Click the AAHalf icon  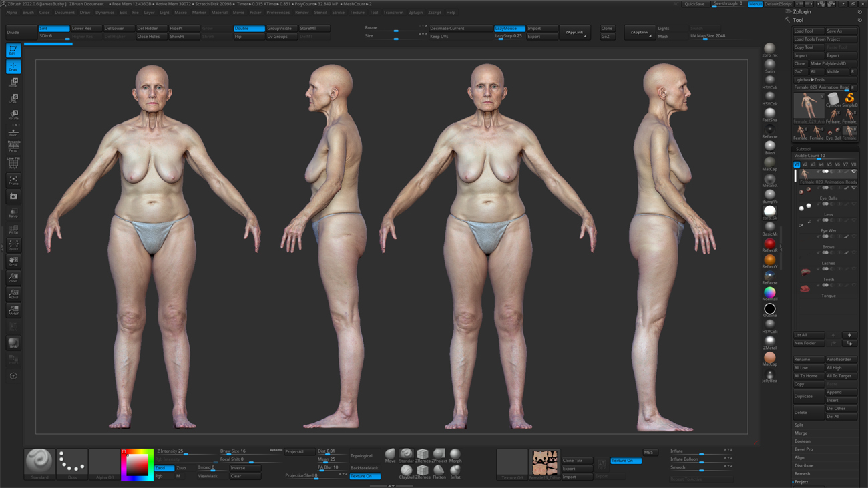[13, 310]
